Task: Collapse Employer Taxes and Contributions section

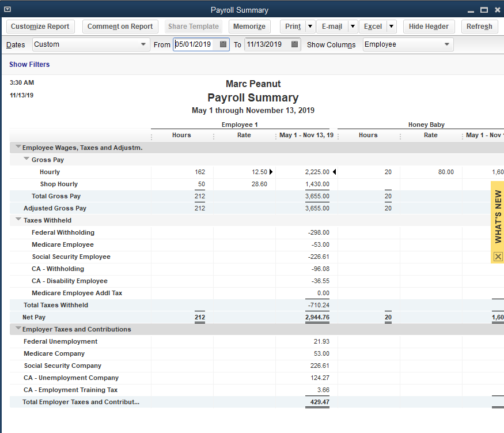Action: click(x=18, y=329)
